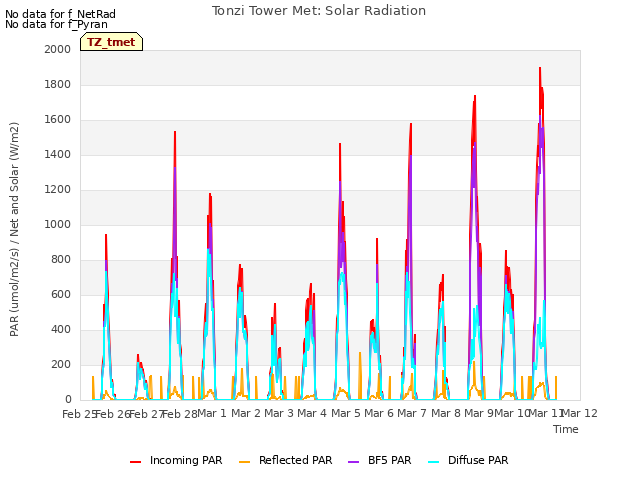The width and height of the screenshot is (640, 480).
Task: Click the red Incoming PAR legend swatch
Action: tap(136, 462)
